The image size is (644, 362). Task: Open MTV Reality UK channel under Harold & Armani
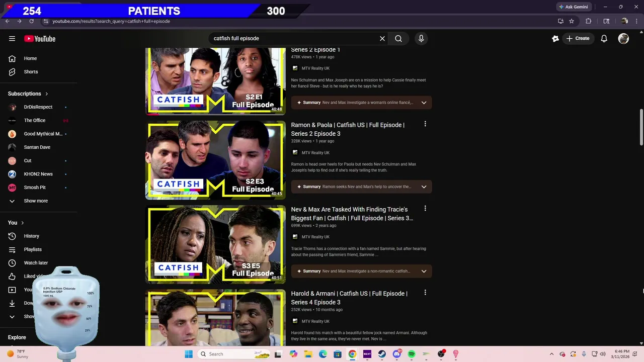point(315,321)
